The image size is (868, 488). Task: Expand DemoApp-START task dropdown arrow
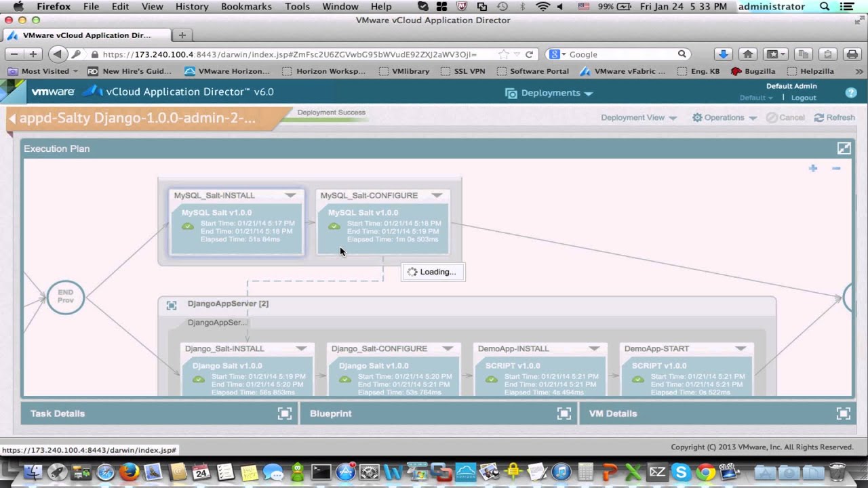741,348
